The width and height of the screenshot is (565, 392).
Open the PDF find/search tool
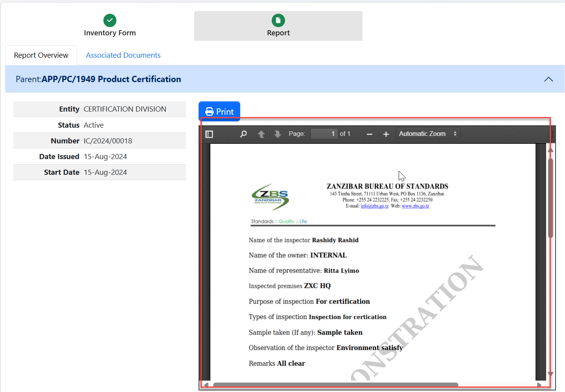(x=243, y=134)
